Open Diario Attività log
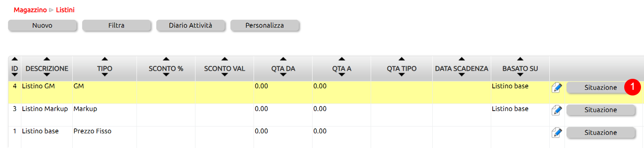 190,25
